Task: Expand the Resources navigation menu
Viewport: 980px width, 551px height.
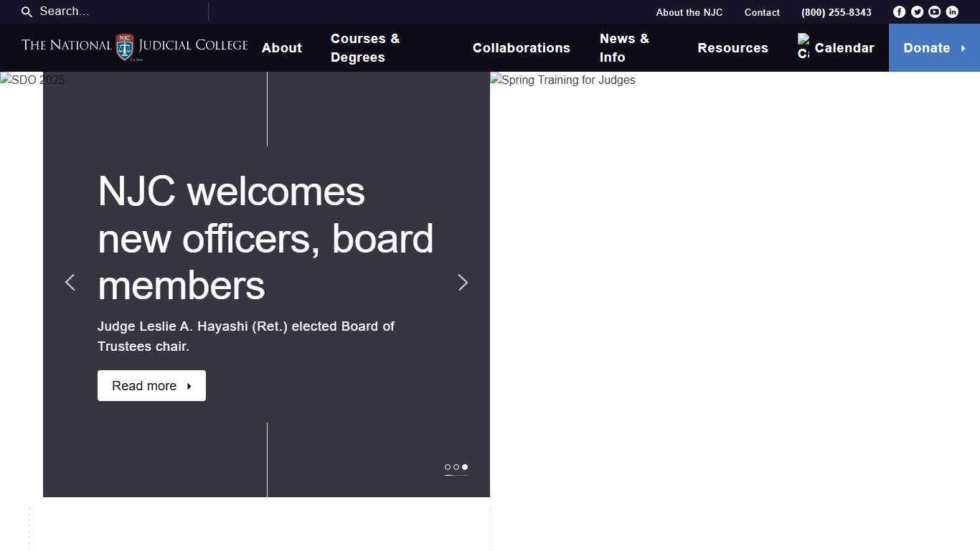Action: (732, 48)
